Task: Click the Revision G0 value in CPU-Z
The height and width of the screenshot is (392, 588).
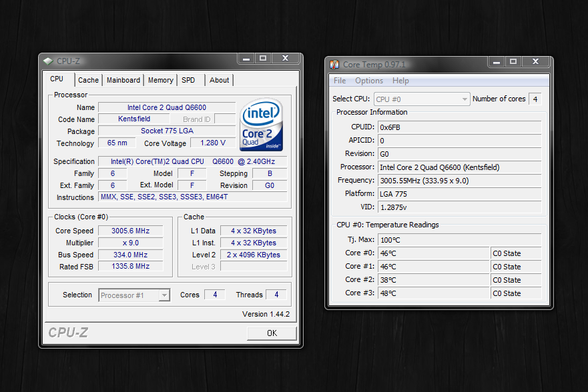Action: click(270, 185)
